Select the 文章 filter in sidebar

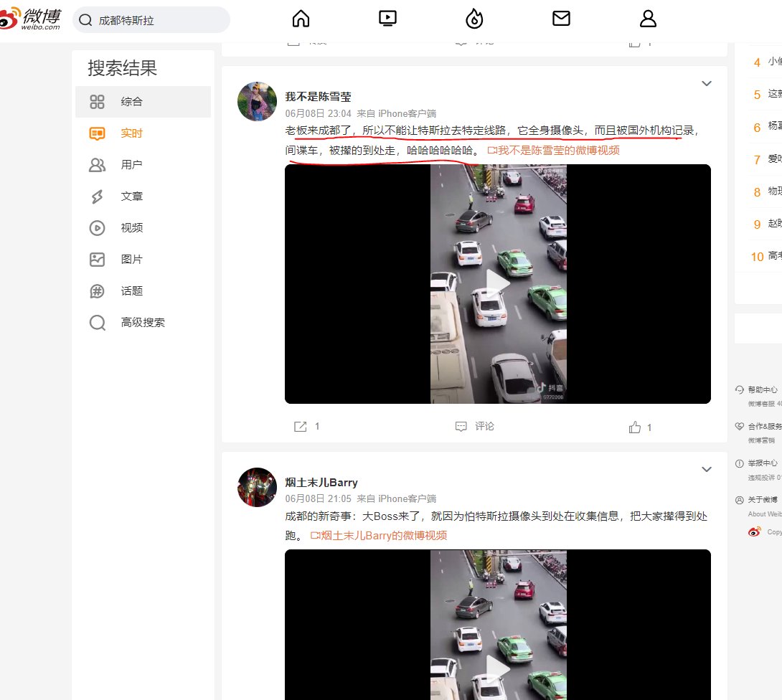pyautogui.click(x=143, y=197)
